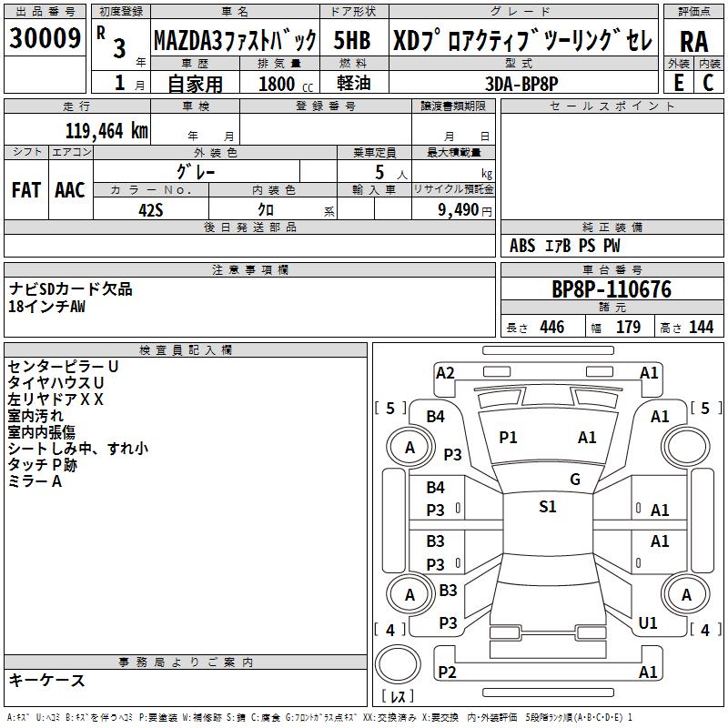Select the [レス] spare tire label
The width and height of the screenshot is (728, 728).
click(398, 696)
